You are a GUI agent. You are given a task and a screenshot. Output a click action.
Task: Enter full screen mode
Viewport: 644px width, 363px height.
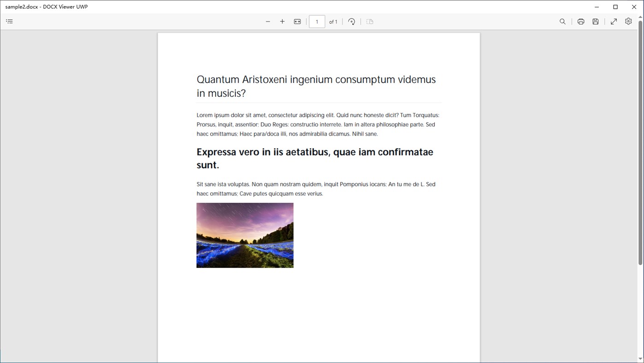coord(614,22)
